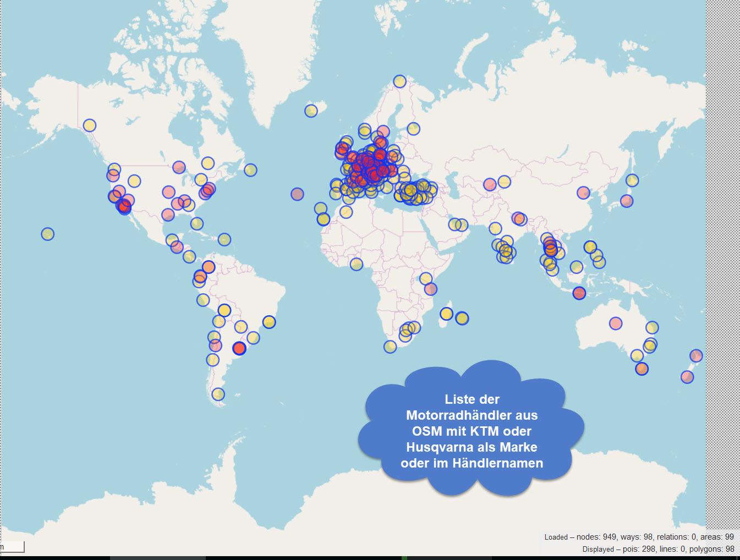Select the marker on Madagascar island
The image size is (740, 560).
[446, 314]
